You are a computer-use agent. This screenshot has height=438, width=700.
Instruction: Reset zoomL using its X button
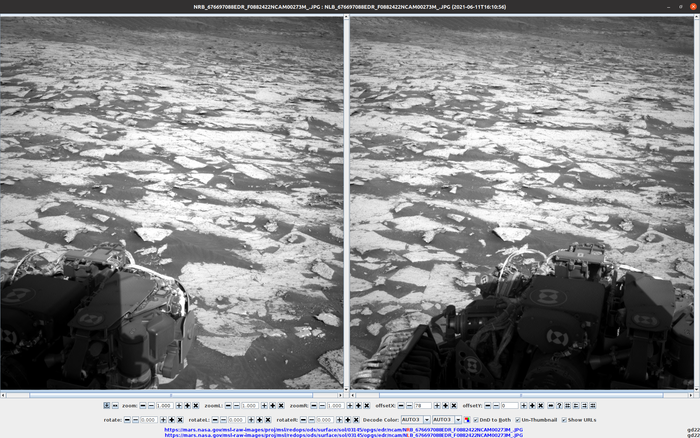(x=281, y=406)
